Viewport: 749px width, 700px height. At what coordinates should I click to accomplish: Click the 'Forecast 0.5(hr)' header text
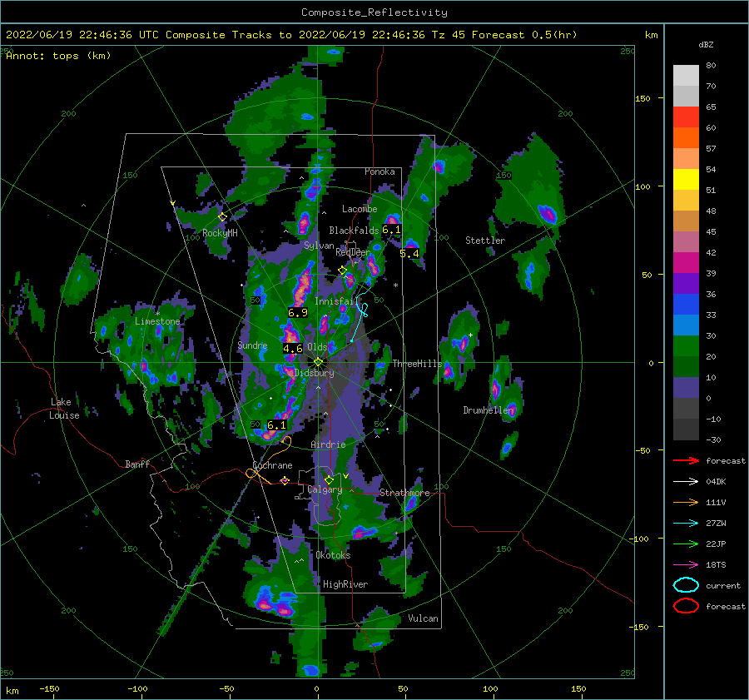pos(524,35)
